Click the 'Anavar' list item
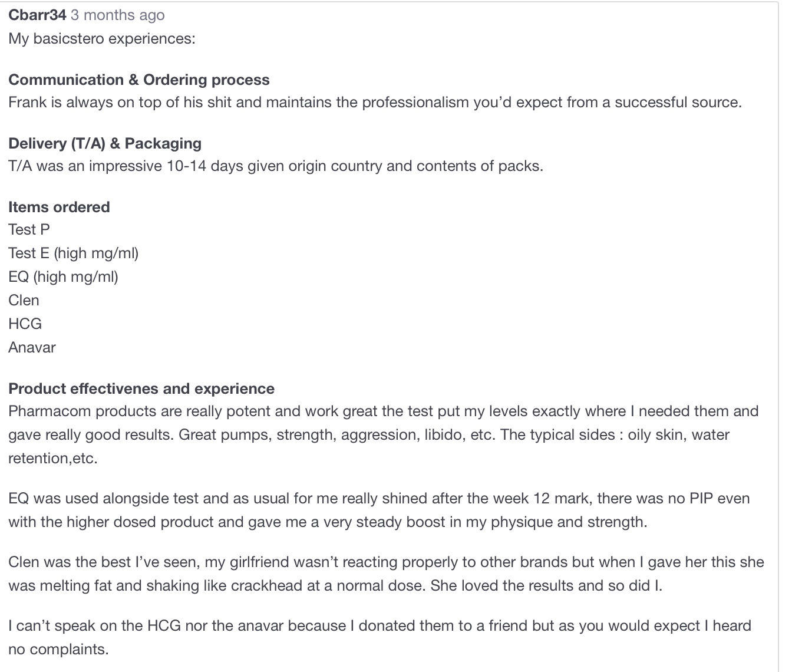 (x=32, y=348)
